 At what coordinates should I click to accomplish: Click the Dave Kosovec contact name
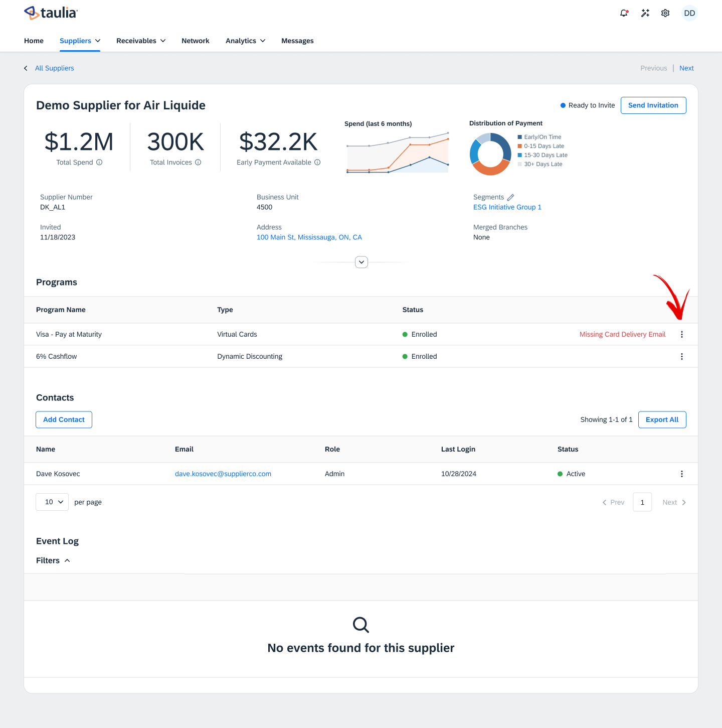click(x=58, y=474)
